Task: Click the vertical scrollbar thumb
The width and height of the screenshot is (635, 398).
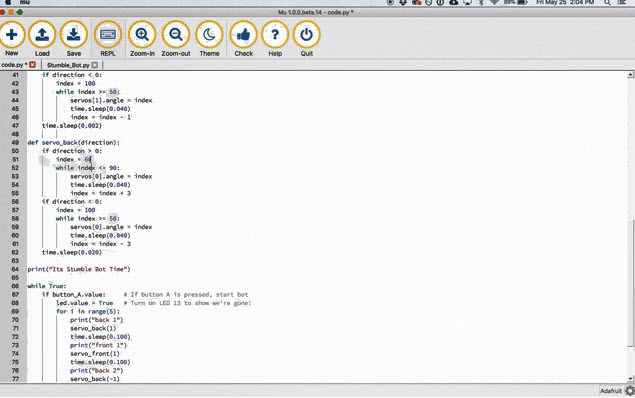Action: 630,283
